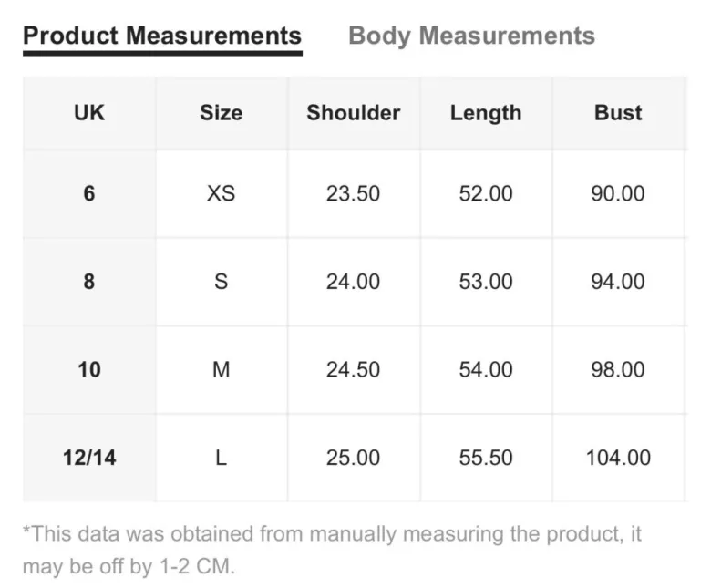Click the UK column header

point(89,113)
